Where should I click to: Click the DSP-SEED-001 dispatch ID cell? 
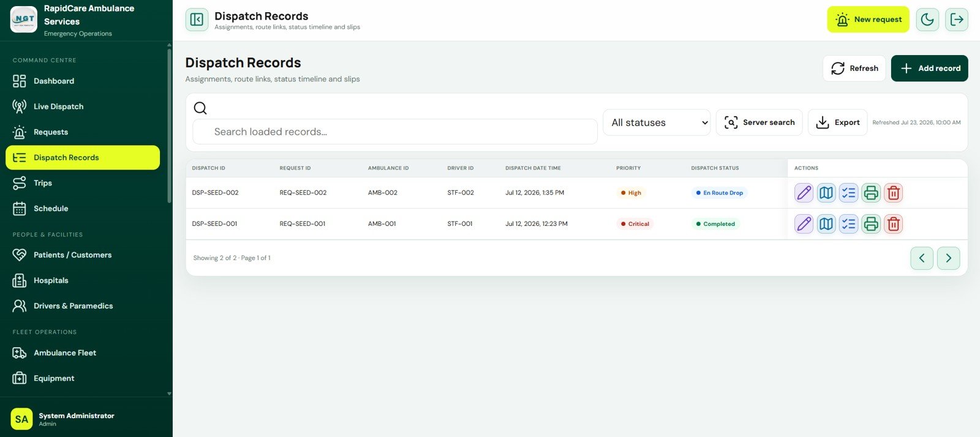coord(214,224)
